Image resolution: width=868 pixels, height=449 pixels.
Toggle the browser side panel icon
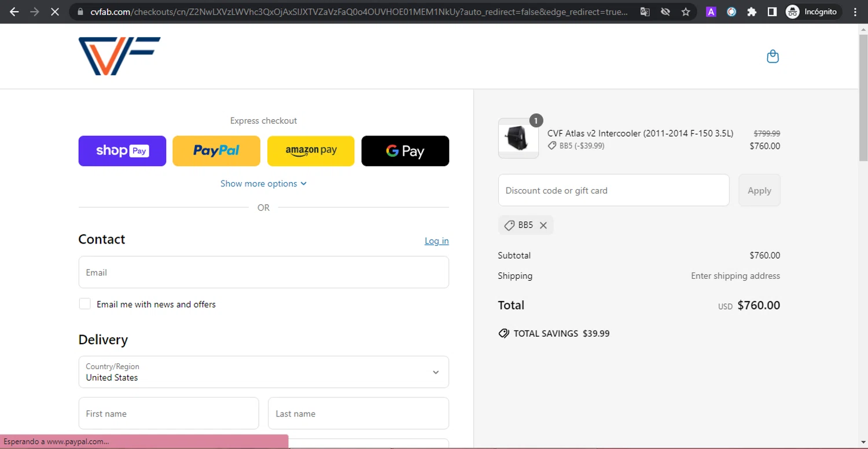click(x=772, y=12)
